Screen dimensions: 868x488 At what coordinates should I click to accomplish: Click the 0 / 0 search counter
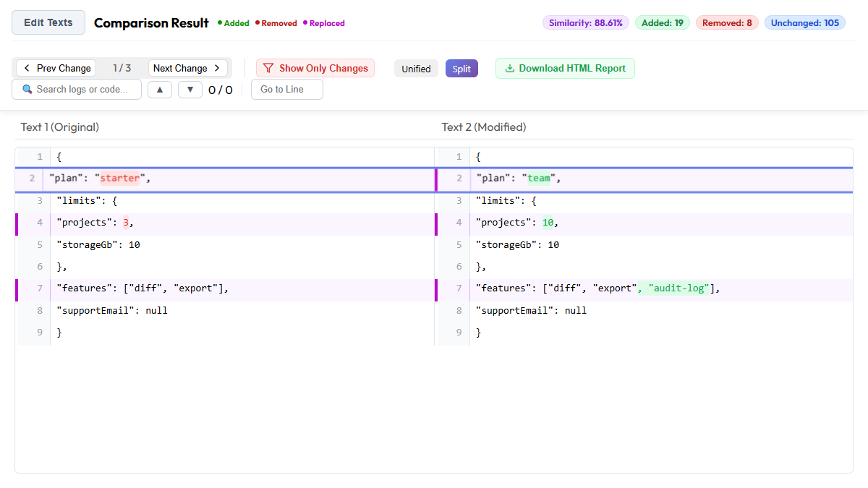(x=221, y=90)
